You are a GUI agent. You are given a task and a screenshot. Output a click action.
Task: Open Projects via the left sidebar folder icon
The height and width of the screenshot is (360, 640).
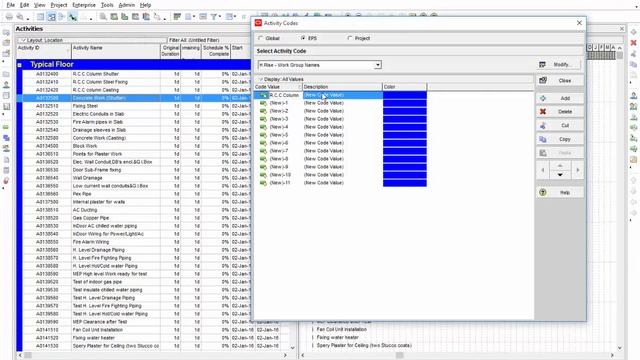(6, 74)
